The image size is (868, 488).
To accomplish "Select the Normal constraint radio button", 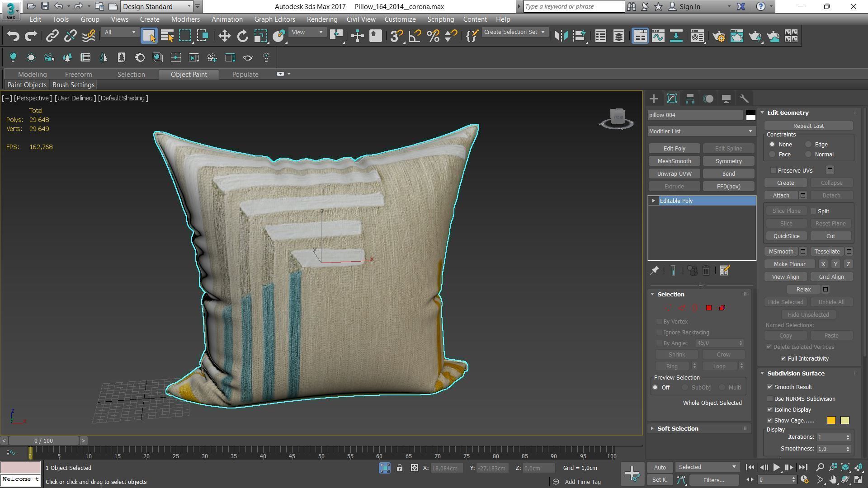I will pyautogui.click(x=808, y=155).
